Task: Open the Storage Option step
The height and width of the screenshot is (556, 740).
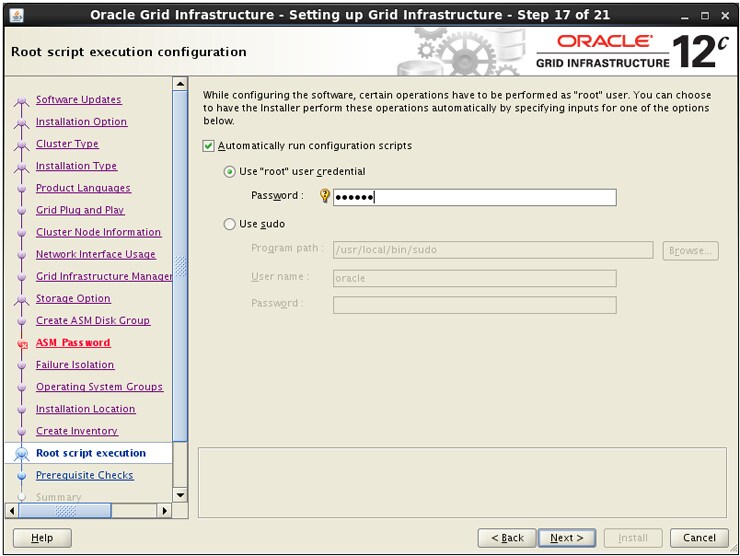Action: tap(74, 299)
